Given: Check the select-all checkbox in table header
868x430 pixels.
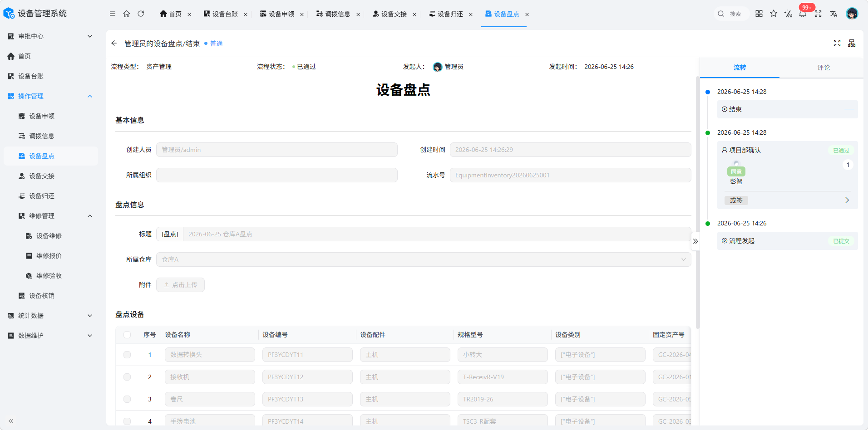Looking at the screenshot, I should [127, 335].
